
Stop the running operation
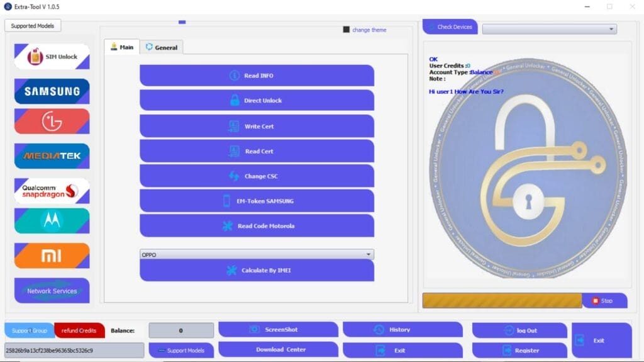pyautogui.click(x=604, y=301)
